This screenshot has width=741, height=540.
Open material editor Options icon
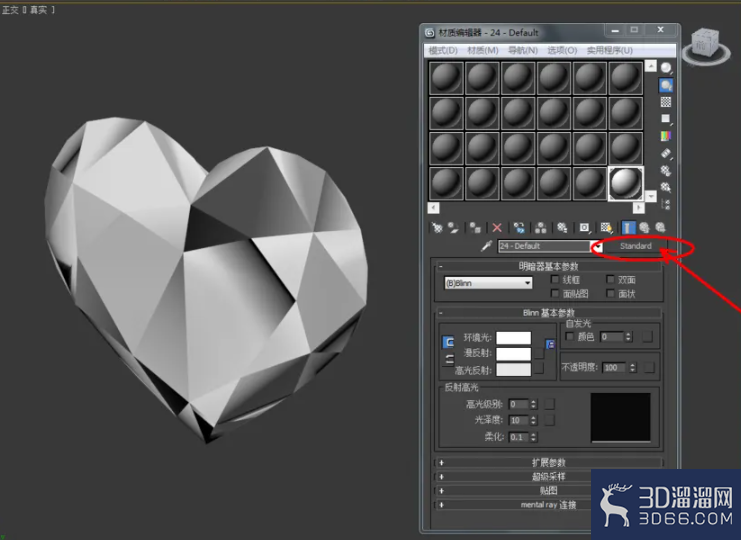tap(666, 170)
